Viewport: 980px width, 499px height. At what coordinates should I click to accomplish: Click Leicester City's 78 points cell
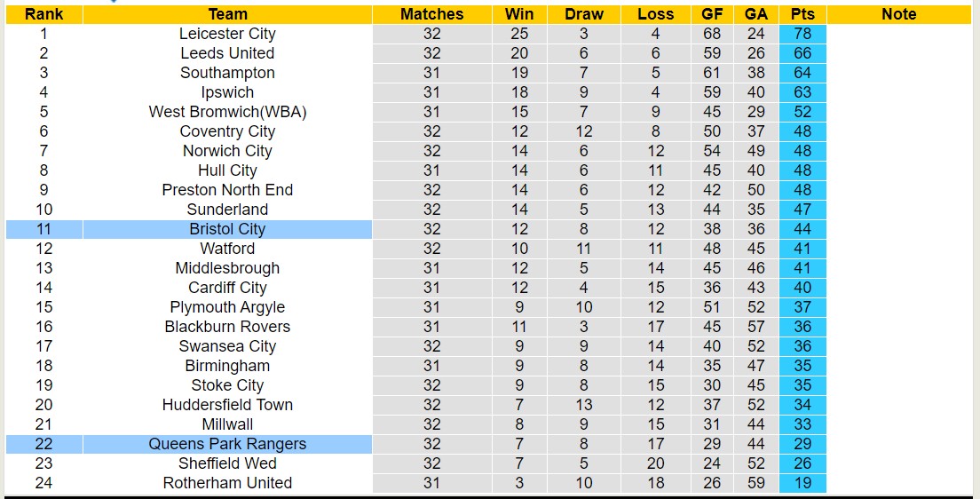pyautogui.click(x=802, y=34)
